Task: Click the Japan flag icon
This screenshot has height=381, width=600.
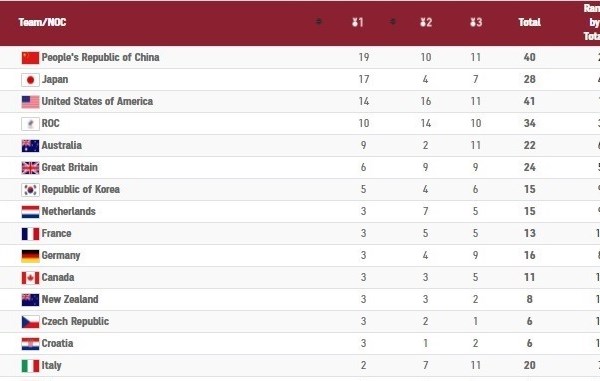Action: 30,80
